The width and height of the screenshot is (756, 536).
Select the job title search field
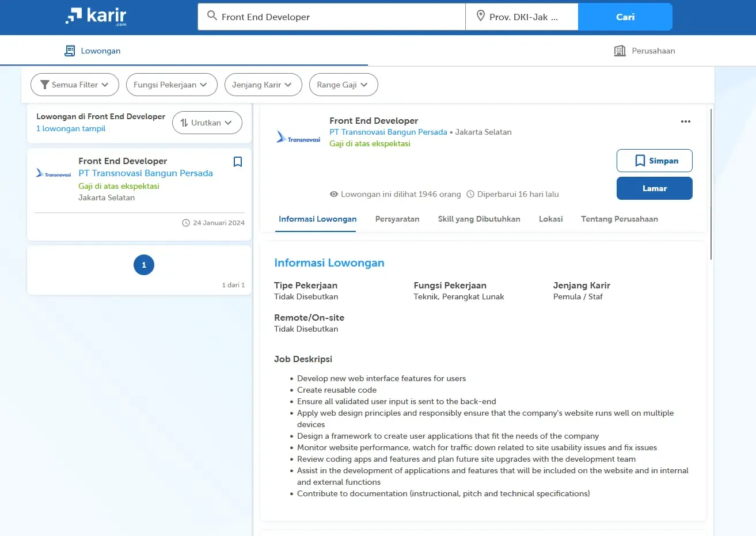click(332, 17)
